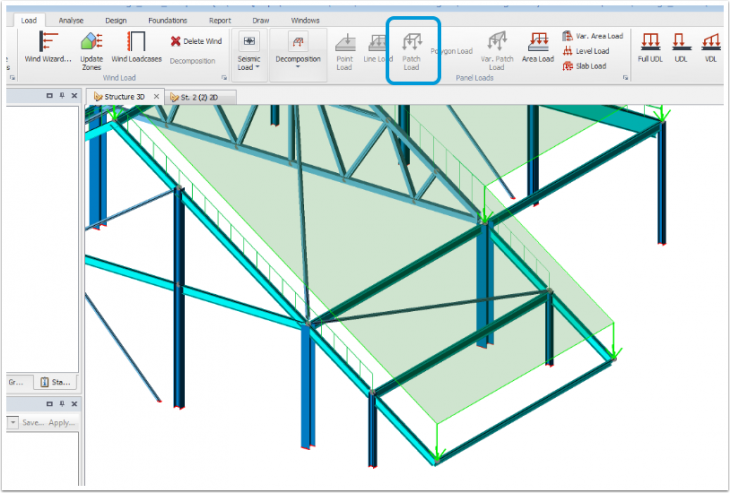Open Wind Loadcases
Screen dimensions: 730x493
[x=136, y=47]
